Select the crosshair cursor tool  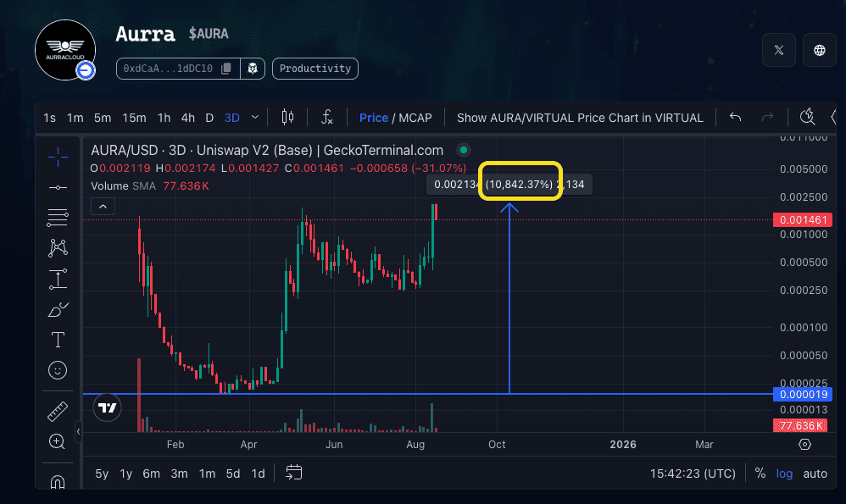click(x=58, y=154)
